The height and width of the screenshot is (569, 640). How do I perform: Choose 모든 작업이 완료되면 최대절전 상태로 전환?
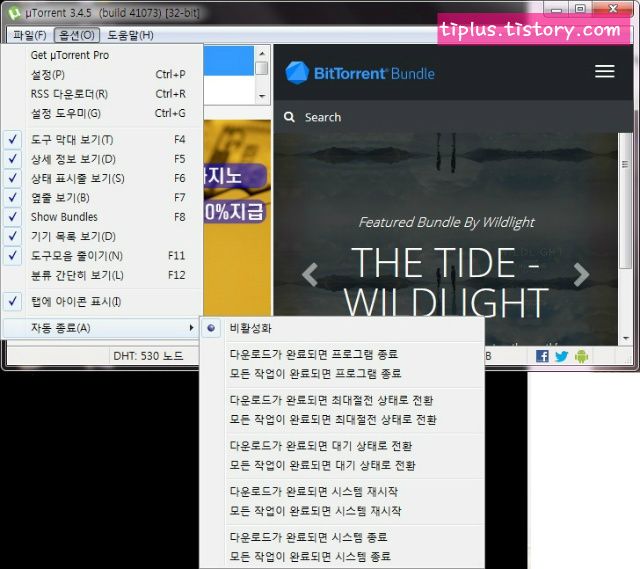342,420
